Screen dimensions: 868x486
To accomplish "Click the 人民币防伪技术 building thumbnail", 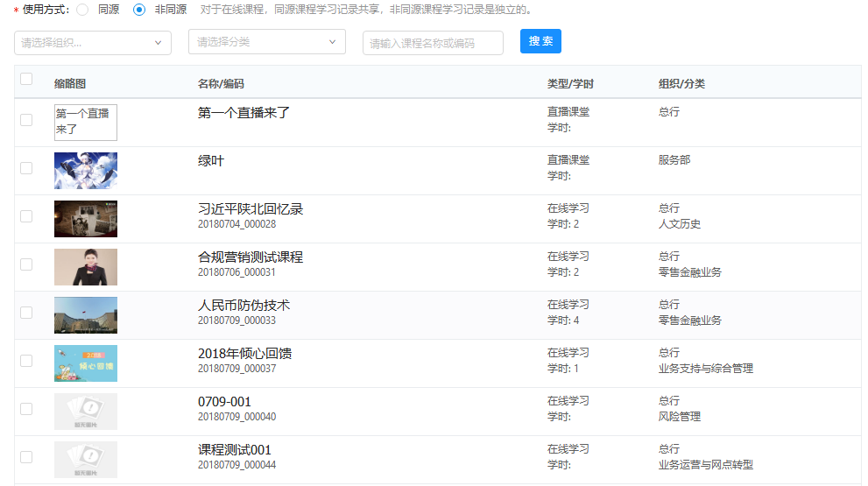I will point(85,315).
